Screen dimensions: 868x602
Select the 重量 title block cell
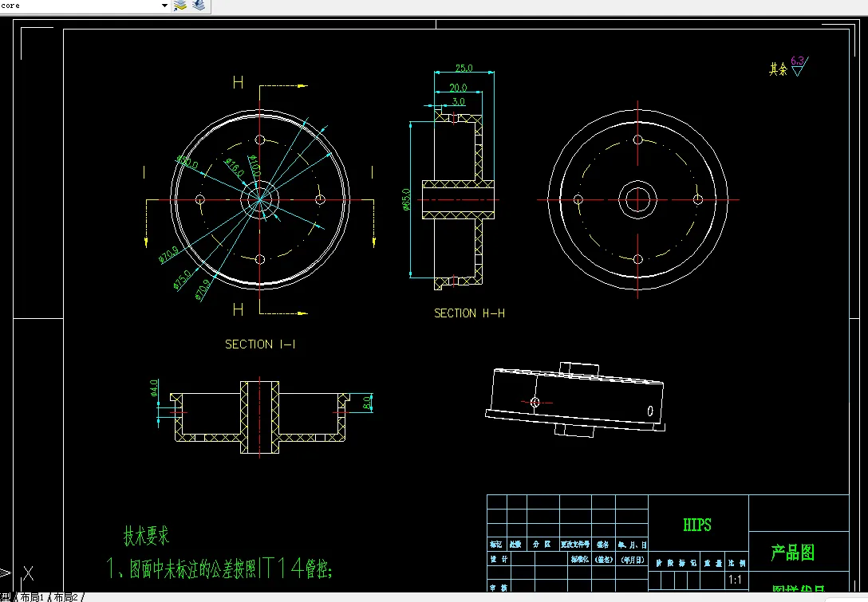point(712,563)
